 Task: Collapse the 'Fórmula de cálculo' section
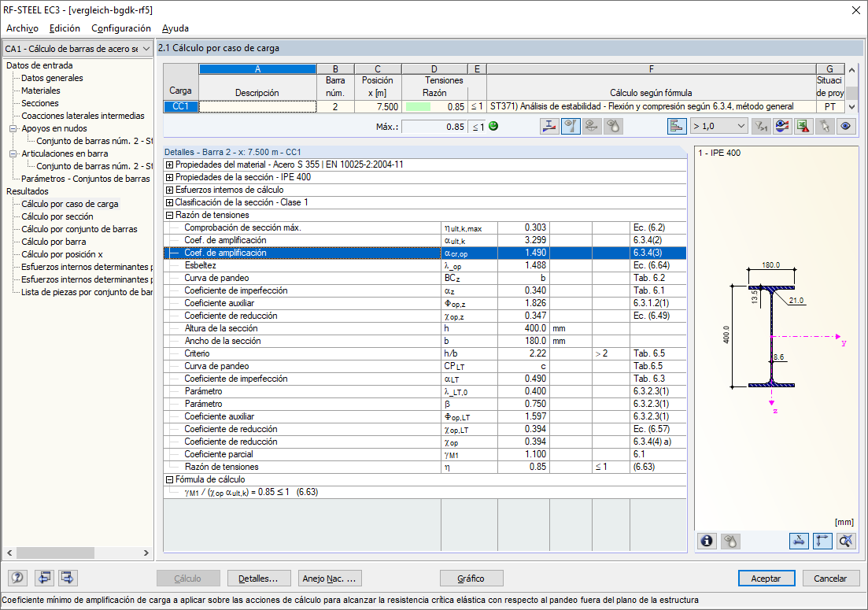pos(170,480)
